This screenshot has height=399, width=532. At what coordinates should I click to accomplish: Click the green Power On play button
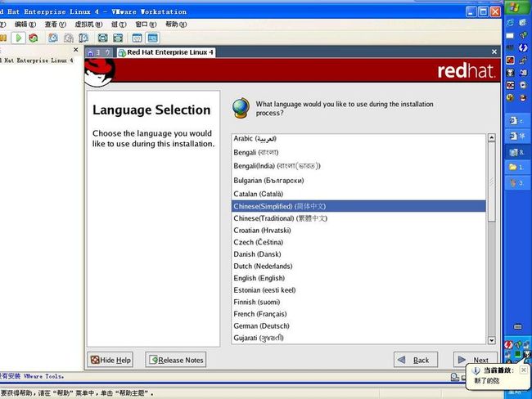[x=19, y=38]
